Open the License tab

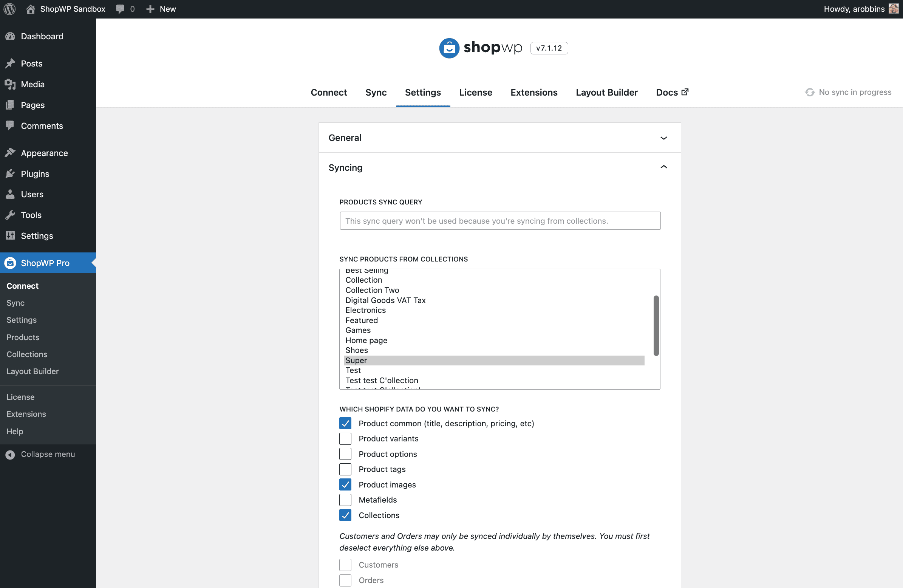coord(475,92)
